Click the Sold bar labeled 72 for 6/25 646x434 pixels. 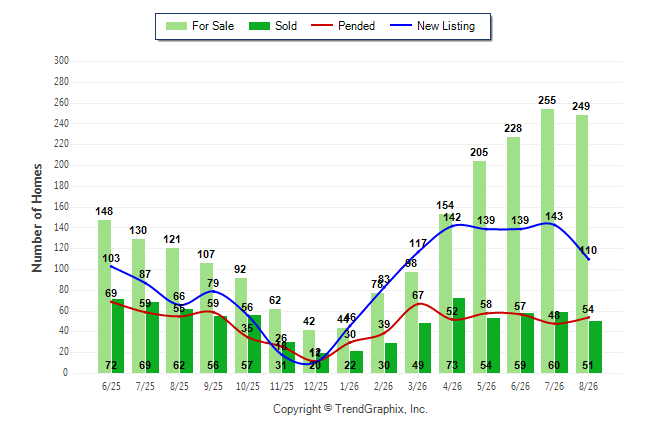pos(117,336)
